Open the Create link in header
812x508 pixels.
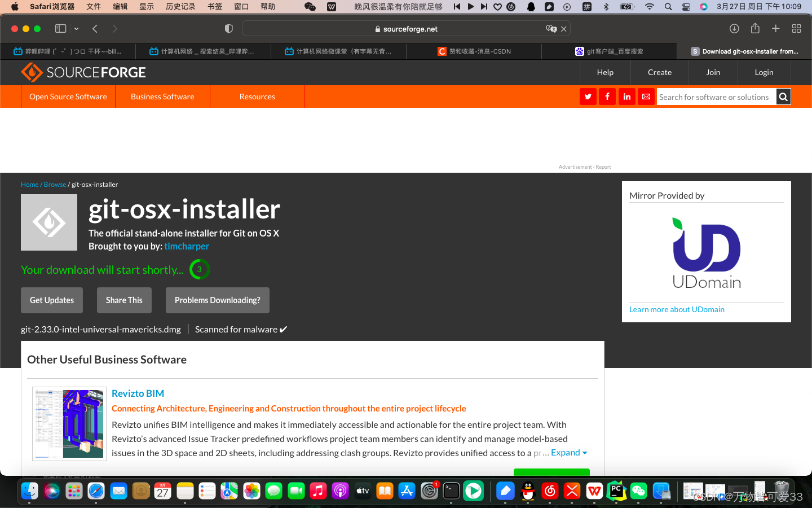[x=660, y=72]
